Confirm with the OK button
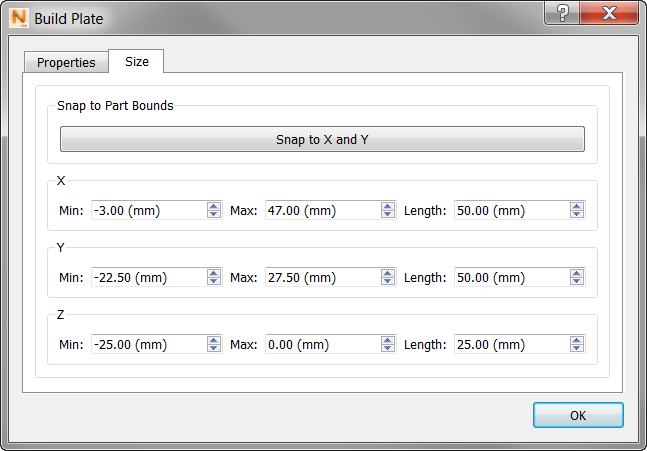 coord(578,415)
